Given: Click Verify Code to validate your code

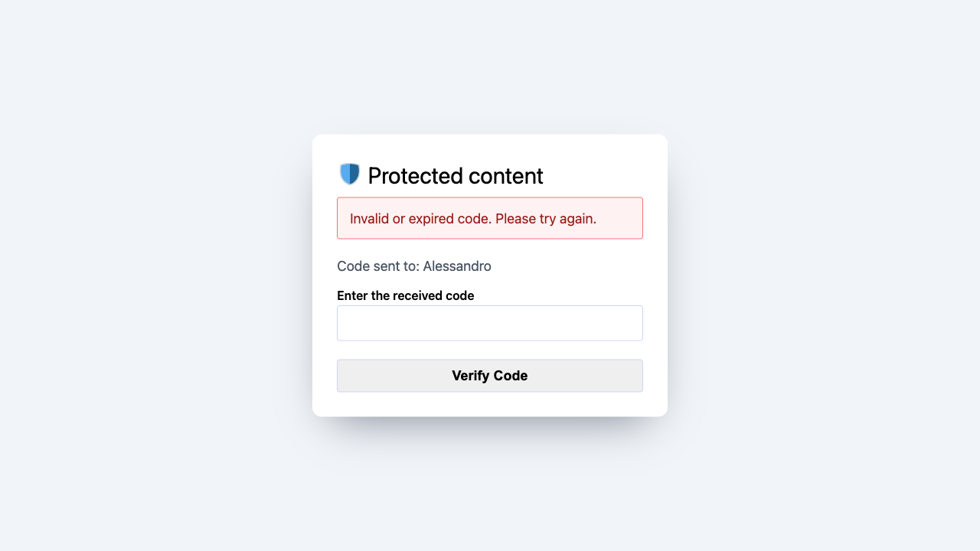Looking at the screenshot, I should tap(489, 376).
